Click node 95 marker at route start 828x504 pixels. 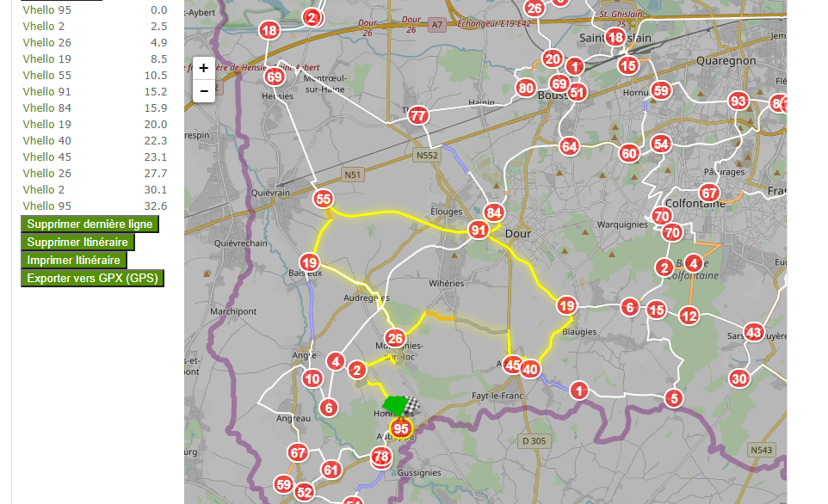pos(400,428)
